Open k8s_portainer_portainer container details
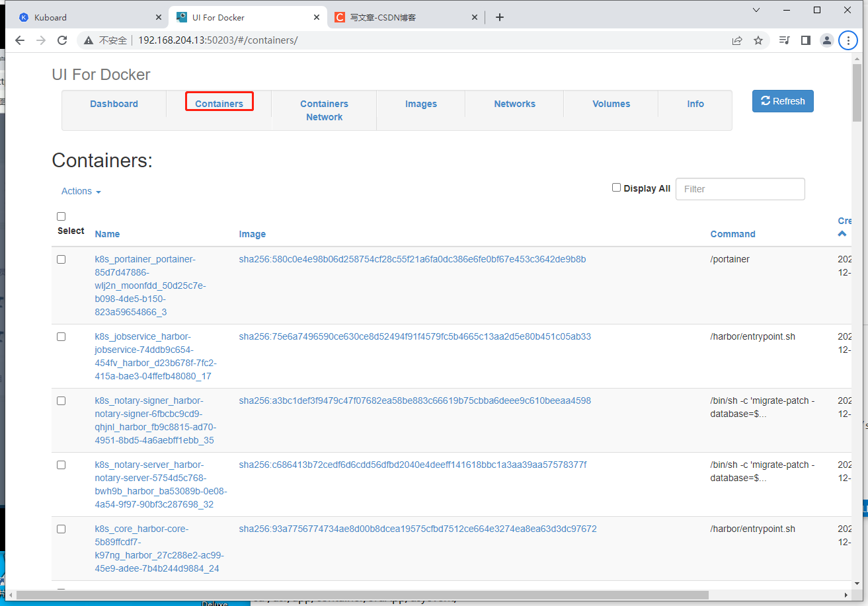868x606 pixels. [x=151, y=285]
